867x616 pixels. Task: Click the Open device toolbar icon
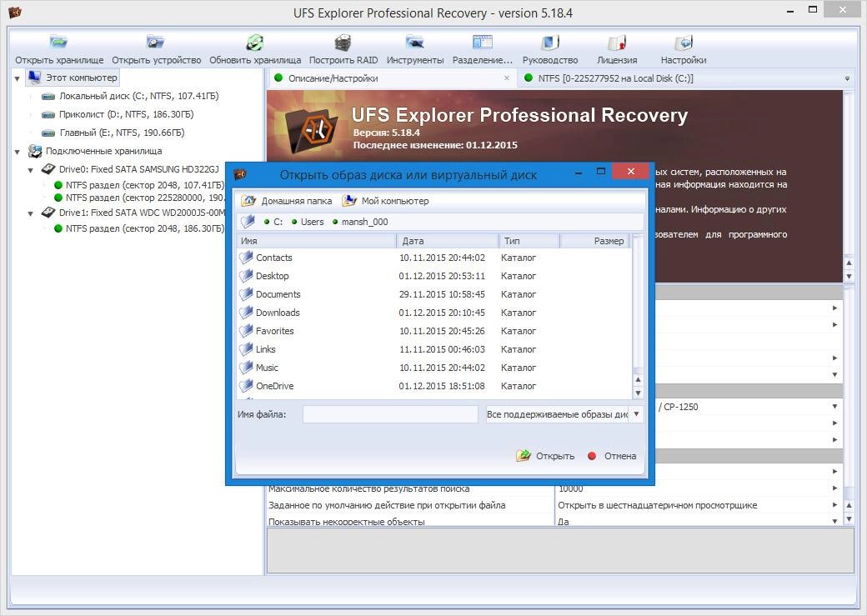click(x=156, y=42)
